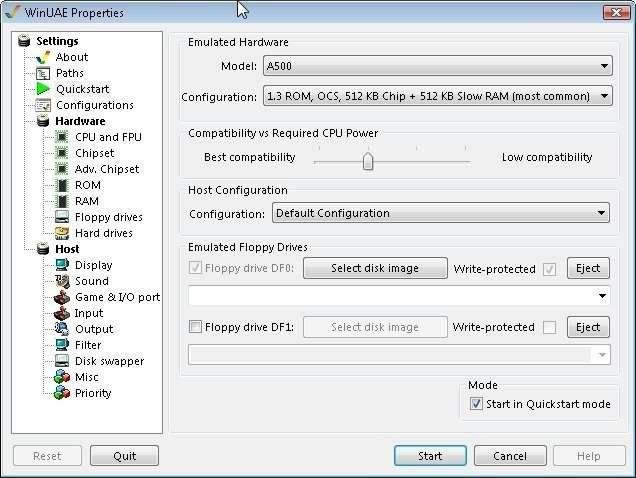Select Configurations in the settings tree
636x478 pixels.
pyautogui.click(x=94, y=105)
